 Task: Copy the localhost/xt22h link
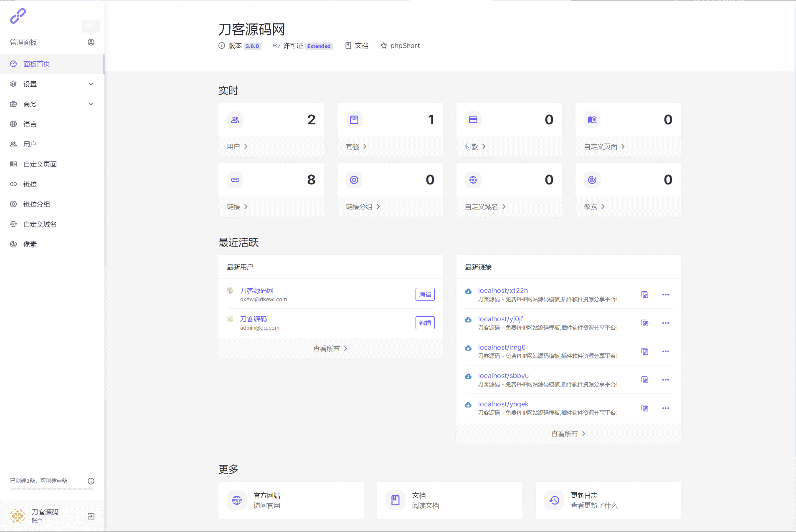[645, 295]
